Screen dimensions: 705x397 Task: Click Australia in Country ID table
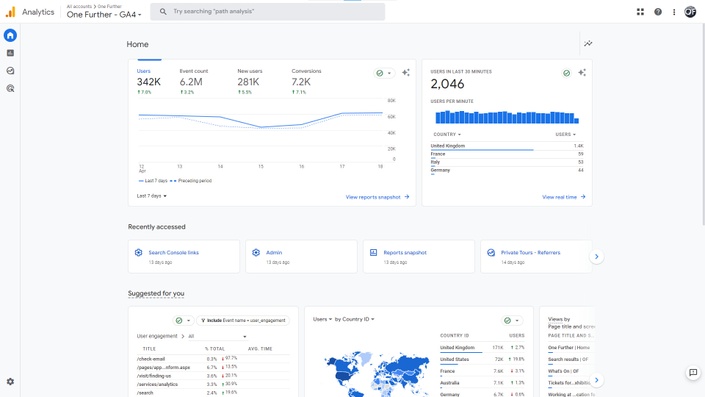(450, 383)
